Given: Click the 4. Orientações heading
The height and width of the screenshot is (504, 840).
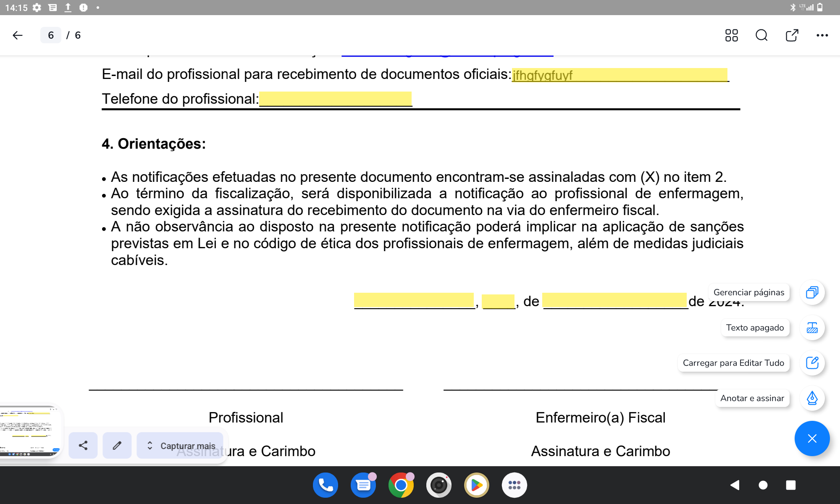Looking at the screenshot, I should pos(154,144).
